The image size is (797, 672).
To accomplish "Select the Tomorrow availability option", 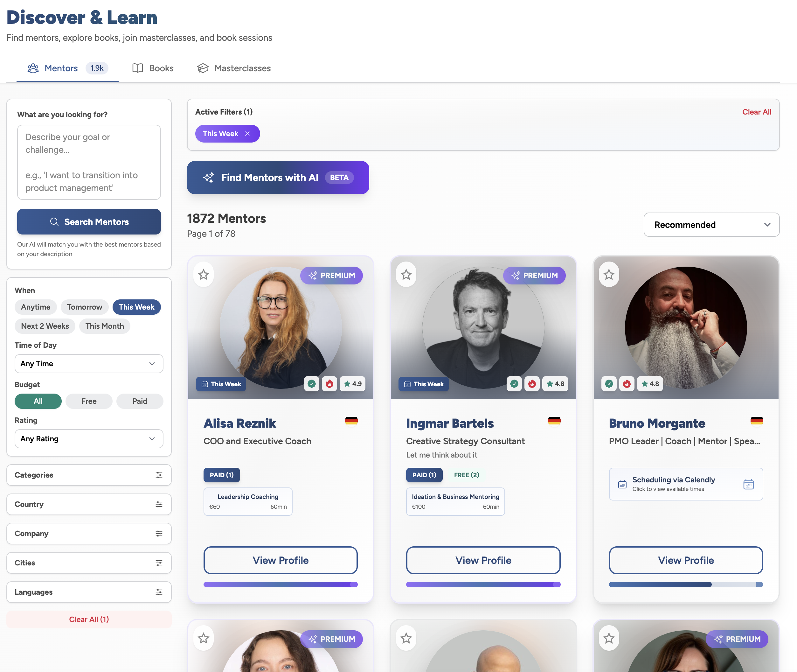I will [x=85, y=307].
